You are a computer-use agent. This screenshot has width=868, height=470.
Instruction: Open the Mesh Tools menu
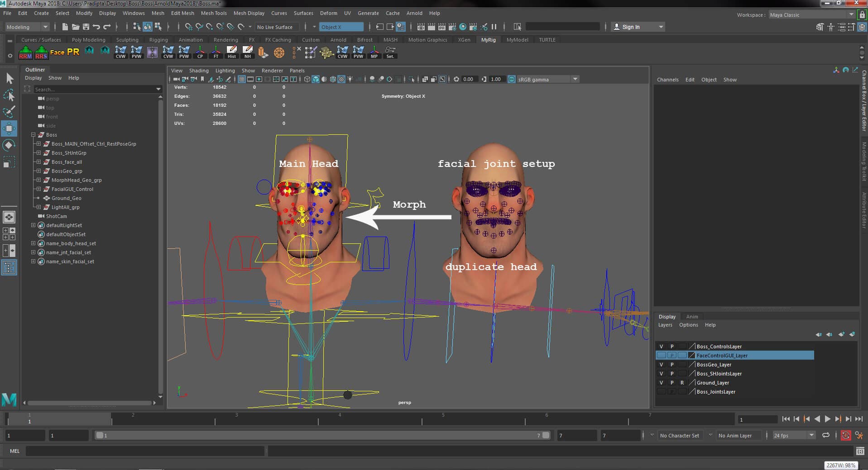(214, 13)
